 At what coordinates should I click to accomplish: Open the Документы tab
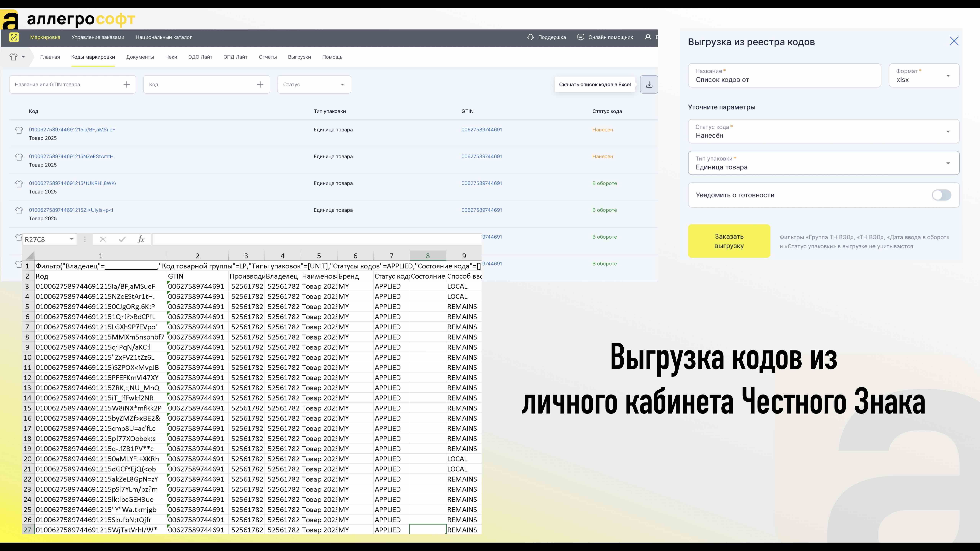(x=140, y=57)
